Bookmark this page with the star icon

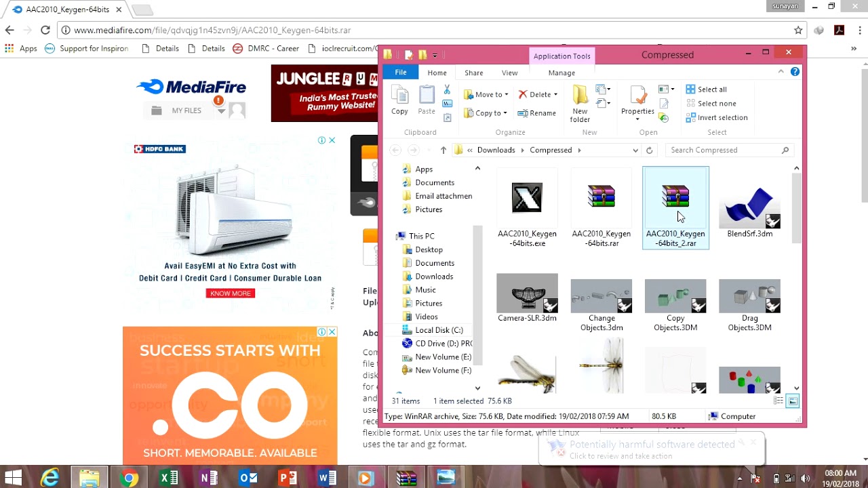[x=798, y=30]
